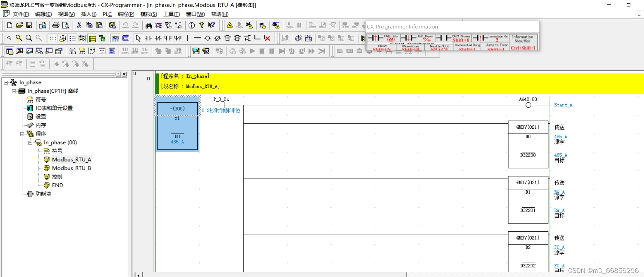Insert new coil circle tool
644x277 pixels.
tap(207, 38)
